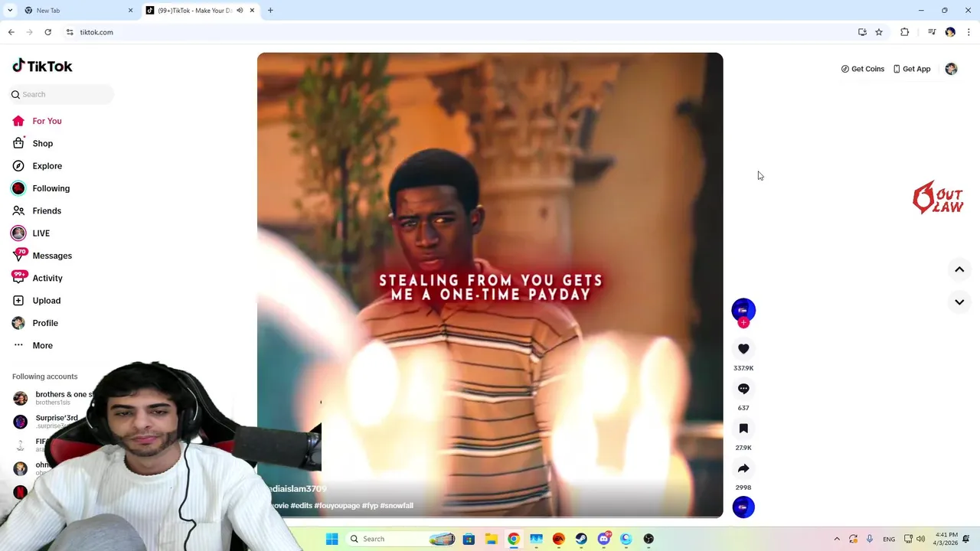
Task: Click the Following accounts heading
Action: point(44,377)
